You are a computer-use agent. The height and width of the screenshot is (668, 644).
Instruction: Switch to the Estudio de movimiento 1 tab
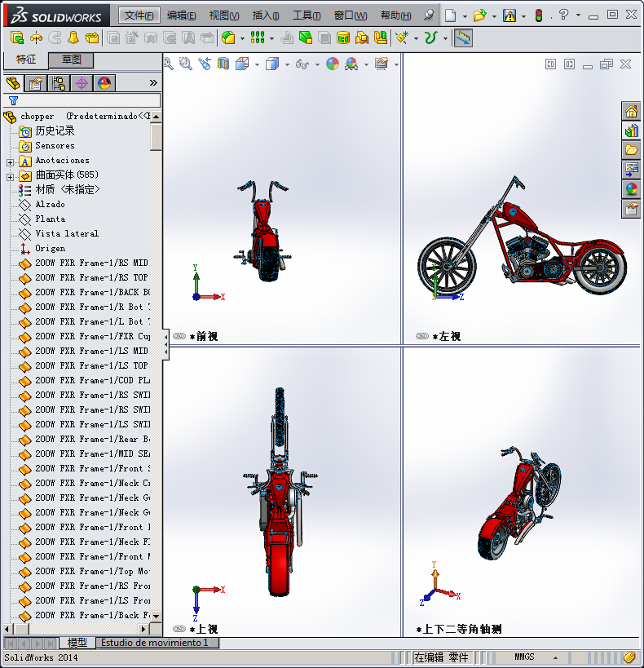click(155, 643)
